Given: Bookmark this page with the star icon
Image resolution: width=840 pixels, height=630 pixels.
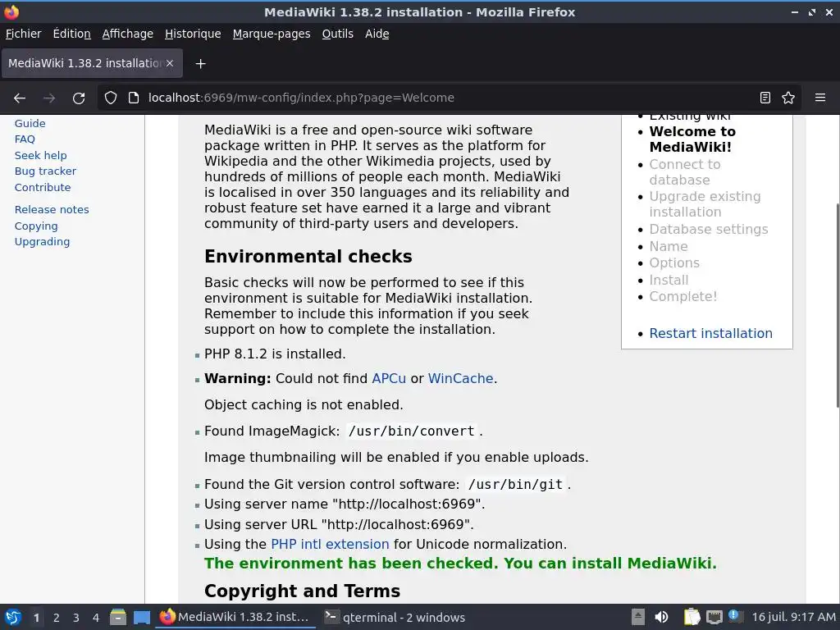Looking at the screenshot, I should pos(788,98).
